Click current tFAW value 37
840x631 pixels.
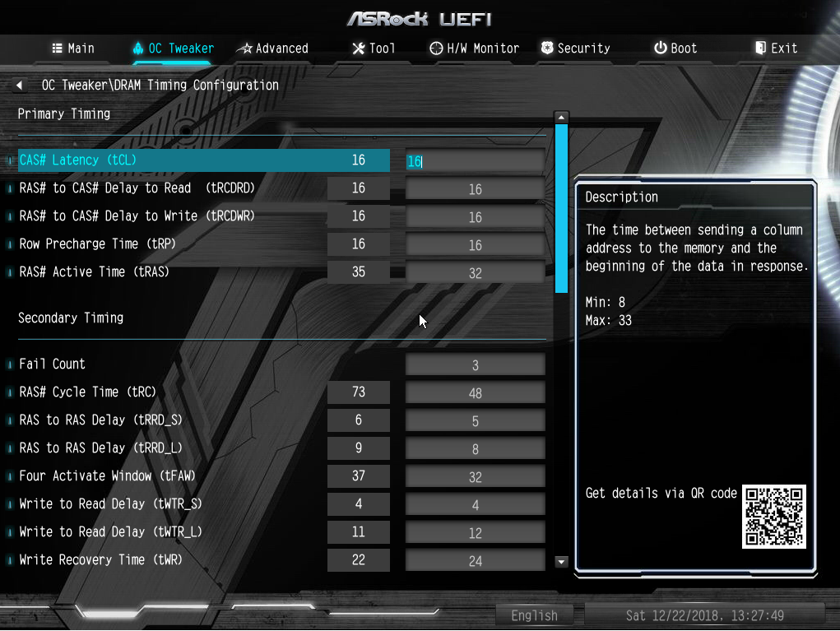point(359,476)
